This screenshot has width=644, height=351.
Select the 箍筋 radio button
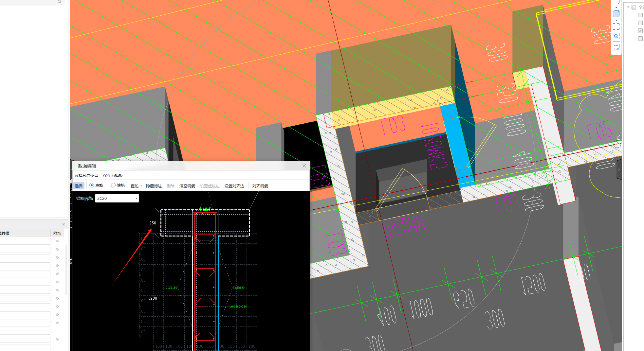(x=113, y=185)
